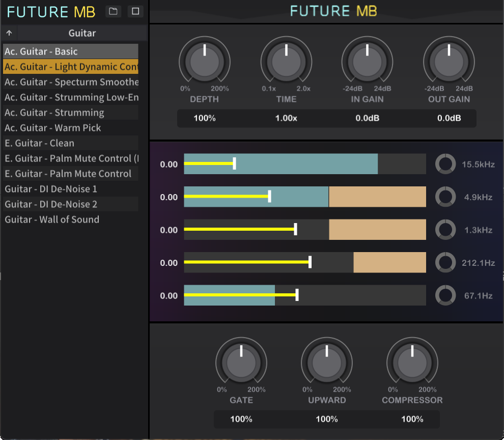Click the folder icon in preset header
Viewport: 504px width, 440px height.
coord(114,11)
